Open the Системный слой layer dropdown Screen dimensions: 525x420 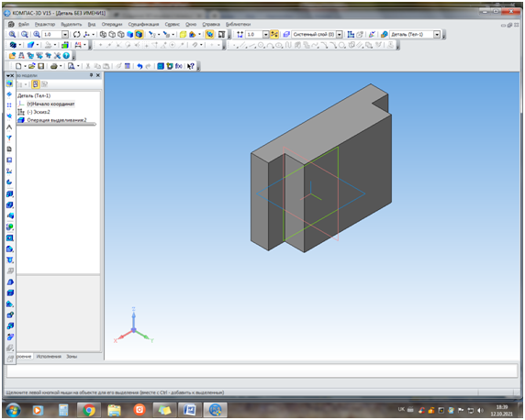click(x=340, y=34)
